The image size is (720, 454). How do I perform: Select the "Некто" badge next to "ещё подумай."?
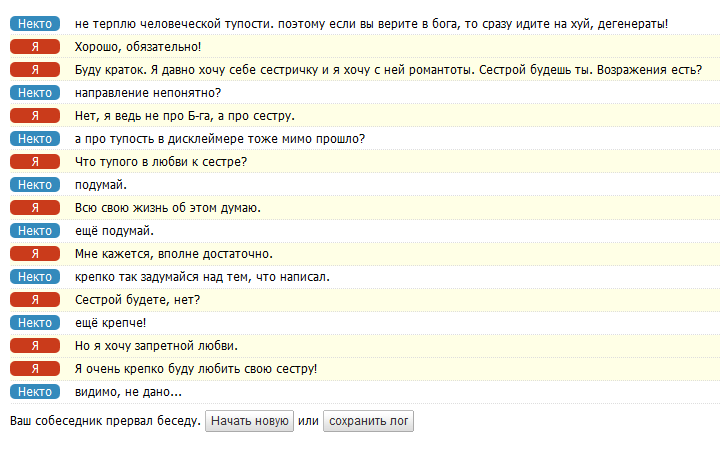pos(35,231)
